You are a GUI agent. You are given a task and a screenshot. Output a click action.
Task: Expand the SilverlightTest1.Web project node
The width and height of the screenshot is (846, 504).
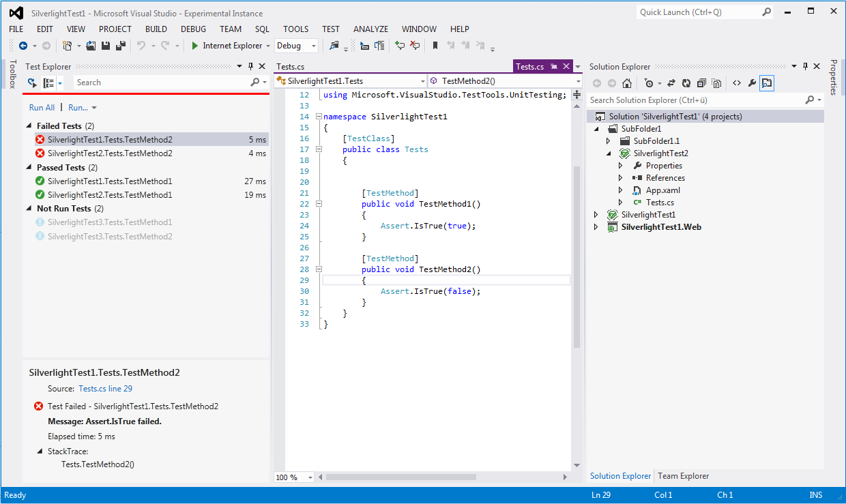(596, 227)
